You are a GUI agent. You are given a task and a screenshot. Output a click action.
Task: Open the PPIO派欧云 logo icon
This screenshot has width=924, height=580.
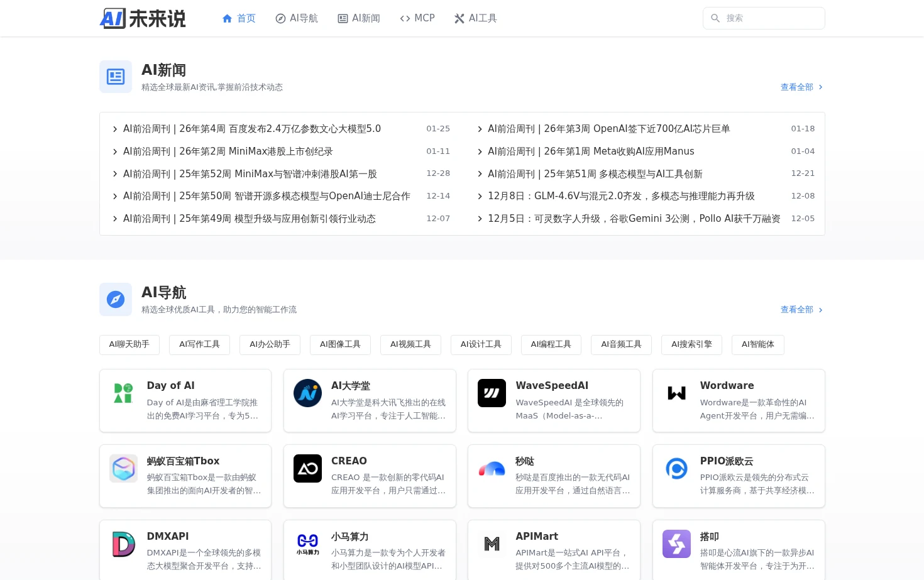coord(677,469)
